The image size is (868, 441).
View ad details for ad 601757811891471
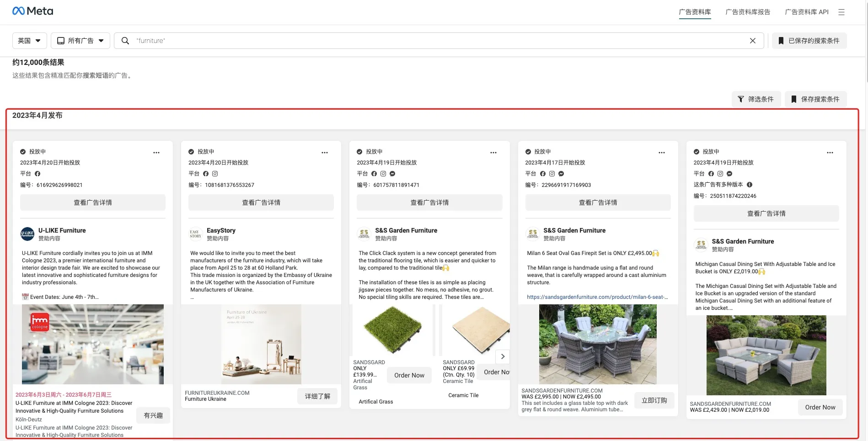tap(429, 202)
